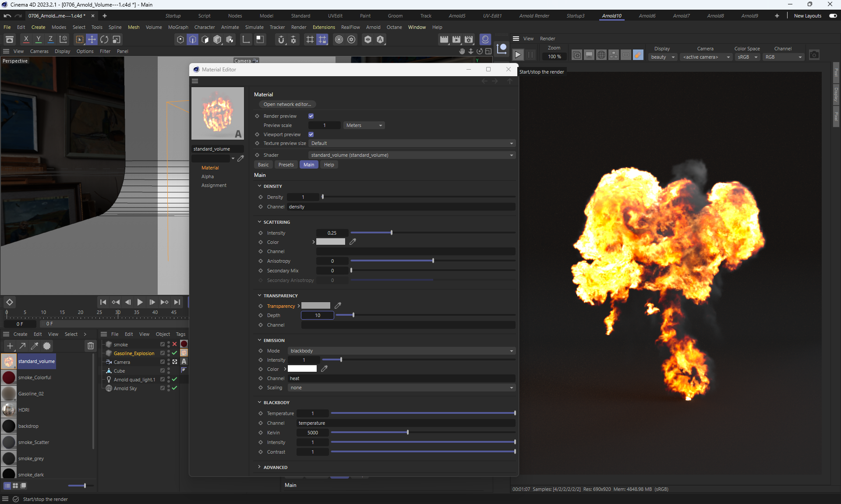Click the Scale tool icon
The image size is (841, 504).
pos(116,39)
